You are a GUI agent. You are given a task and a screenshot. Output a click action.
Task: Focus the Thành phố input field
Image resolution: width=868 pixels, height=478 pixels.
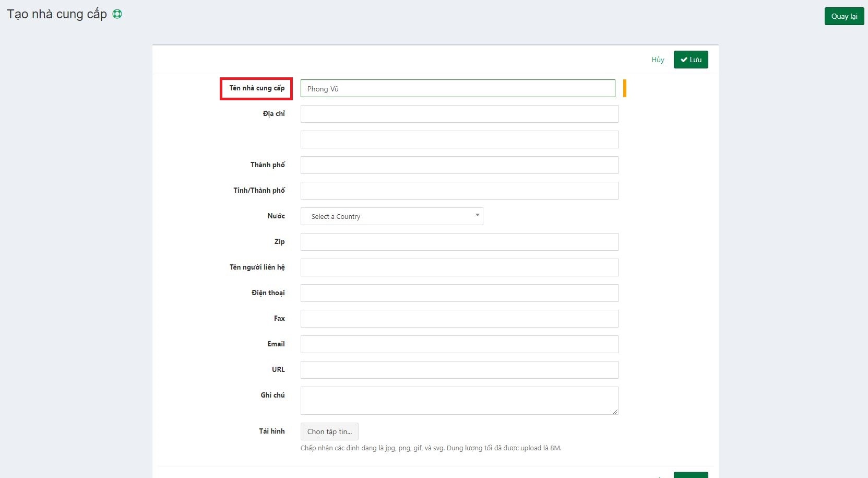coord(459,165)
